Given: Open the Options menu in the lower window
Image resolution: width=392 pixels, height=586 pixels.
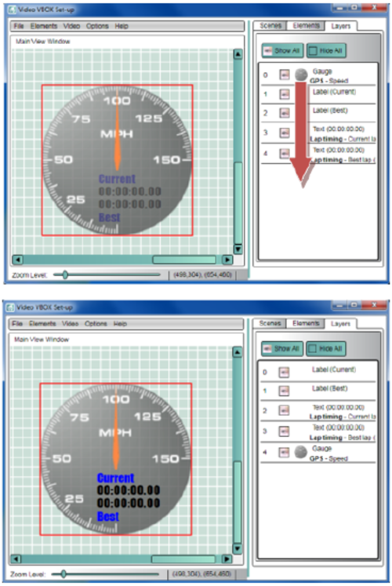Looking at the screenshot, I should [x=96, y=324].
